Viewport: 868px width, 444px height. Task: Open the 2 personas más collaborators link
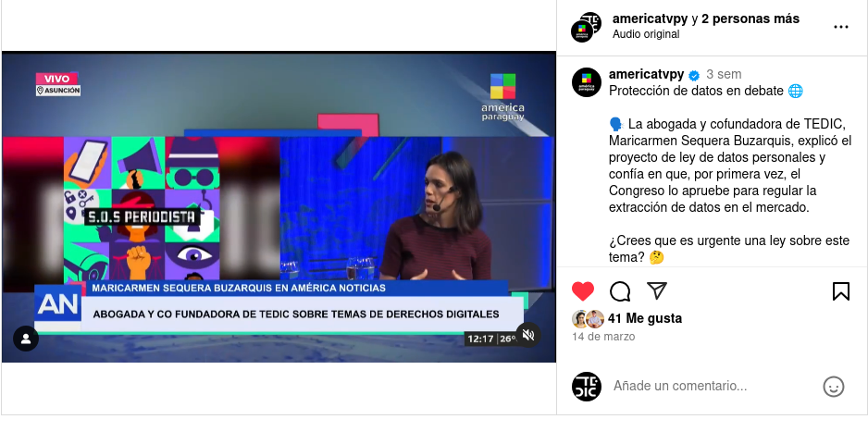click(x=750, y=18)
